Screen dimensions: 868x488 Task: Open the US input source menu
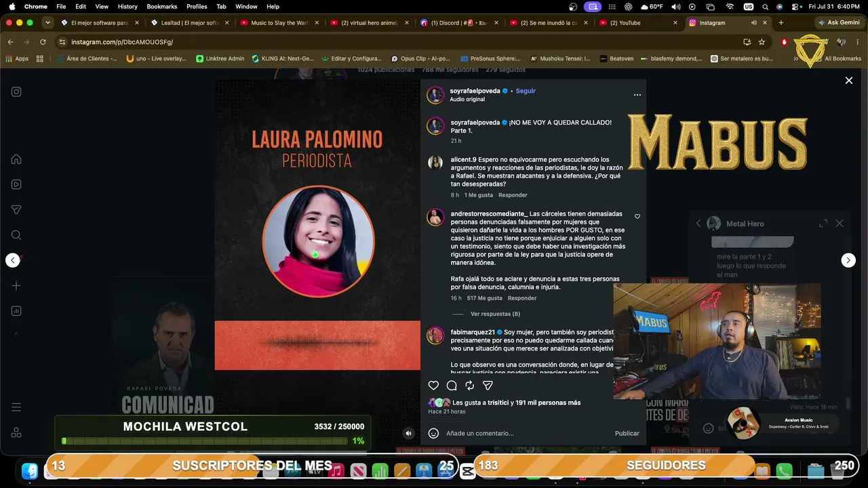point(749,7)
